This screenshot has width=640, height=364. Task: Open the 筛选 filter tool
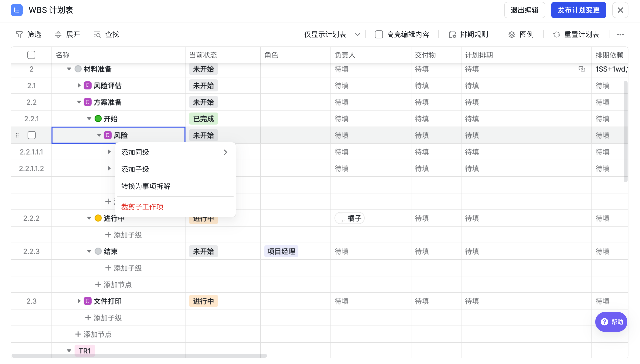[x=28, y=34]
